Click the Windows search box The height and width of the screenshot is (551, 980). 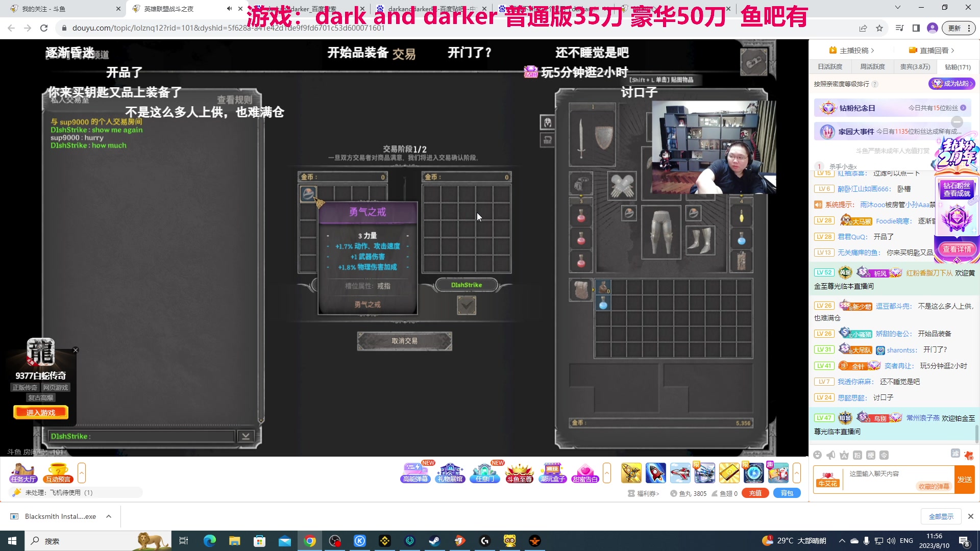coord(97,541)
